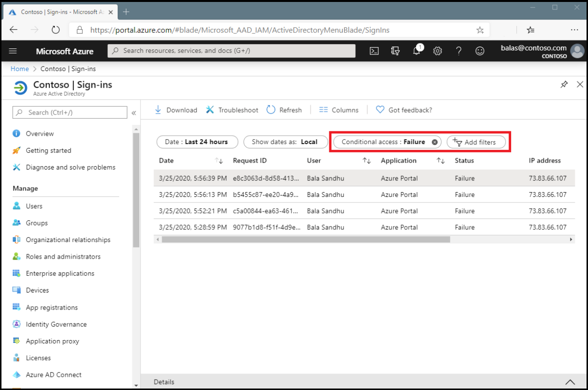Toggle User column sorting
Screen dimensions: 588x390
click(x=367, y=160)
